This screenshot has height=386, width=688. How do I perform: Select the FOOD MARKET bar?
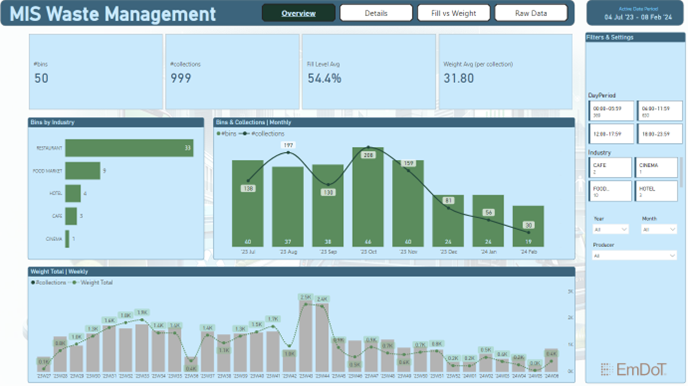point(83,171)
